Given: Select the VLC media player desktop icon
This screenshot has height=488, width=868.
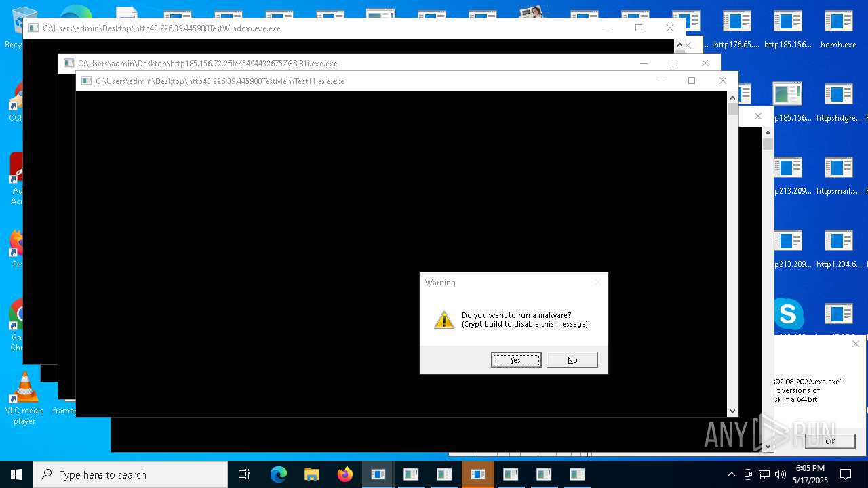Looking at the screenshot, I should (24, 399).
